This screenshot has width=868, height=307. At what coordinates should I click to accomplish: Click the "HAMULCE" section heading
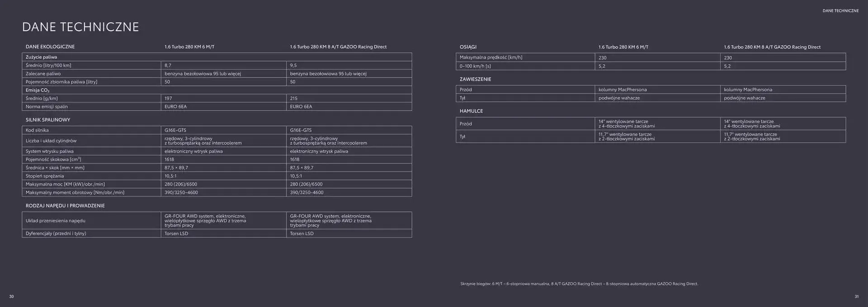471,111
